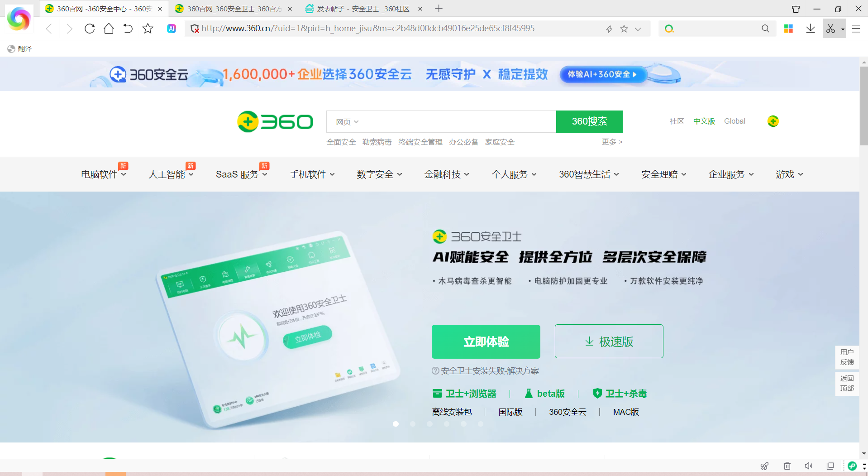Expand the screenshot tool dropdown arrow
868x476 pixels.
click(843, 29)
